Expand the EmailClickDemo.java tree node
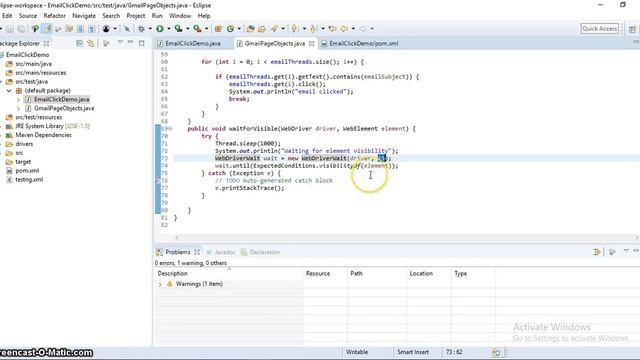Screen dimensions: 640x360 click(18, 100)
